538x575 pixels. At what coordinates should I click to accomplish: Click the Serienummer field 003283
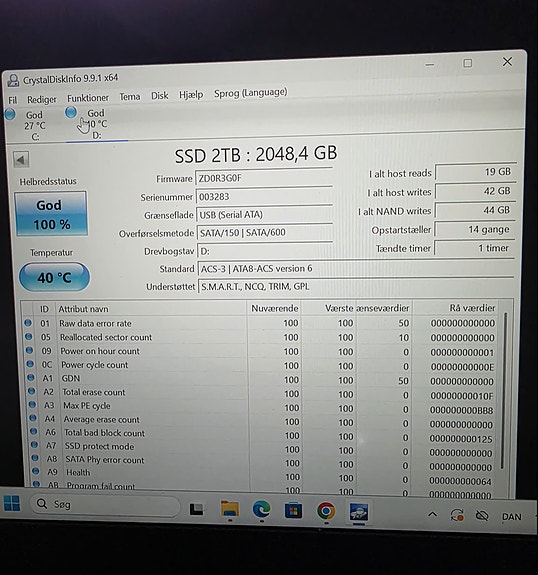(264, 196)
